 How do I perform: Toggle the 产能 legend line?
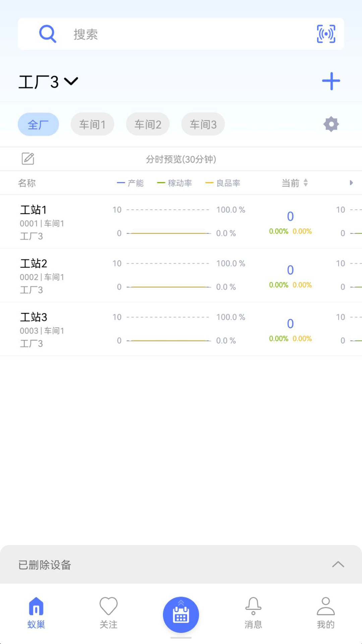coord(130,183)
